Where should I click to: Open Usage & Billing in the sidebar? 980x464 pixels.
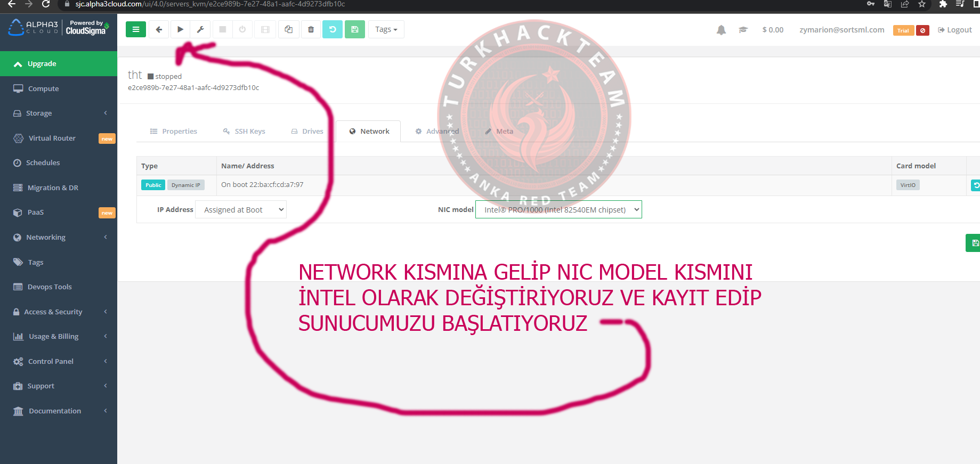[x=53, y=336]
